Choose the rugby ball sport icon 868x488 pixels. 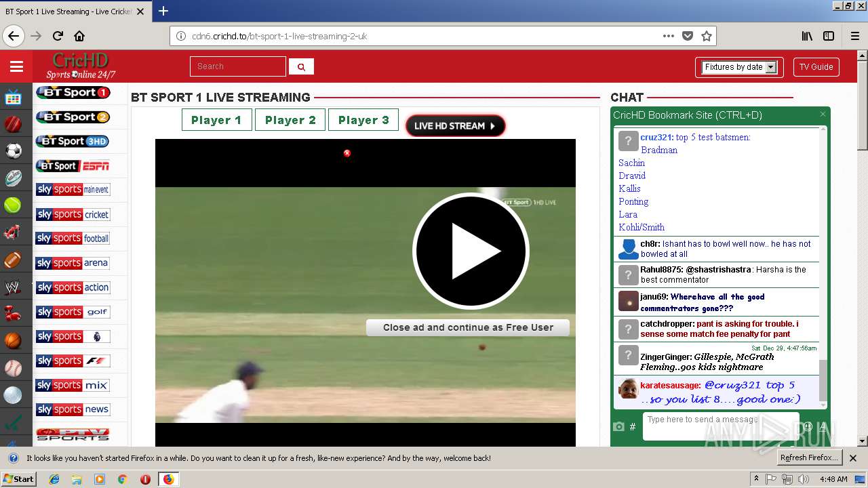coord(13,178)
